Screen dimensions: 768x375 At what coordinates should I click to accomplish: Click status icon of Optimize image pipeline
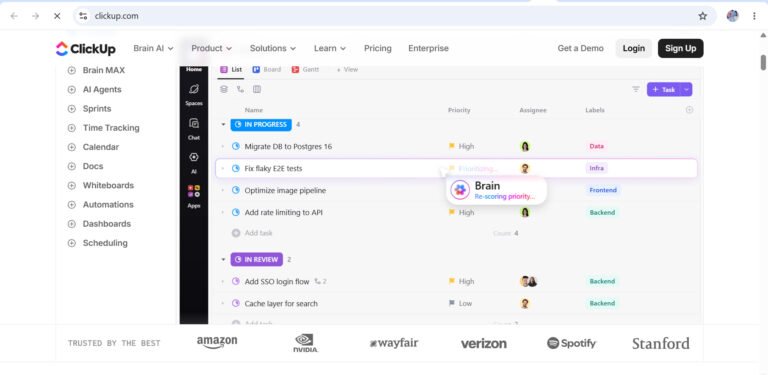236,190
